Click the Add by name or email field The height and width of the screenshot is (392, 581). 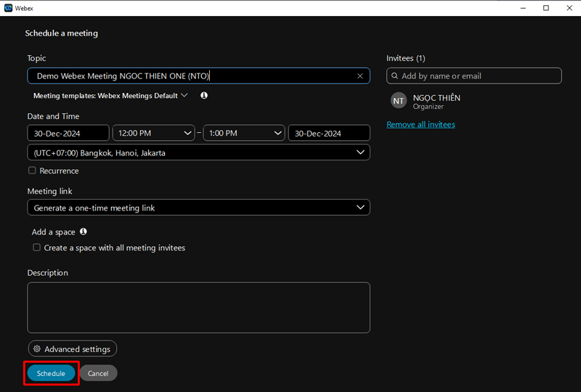pos(474,76)
